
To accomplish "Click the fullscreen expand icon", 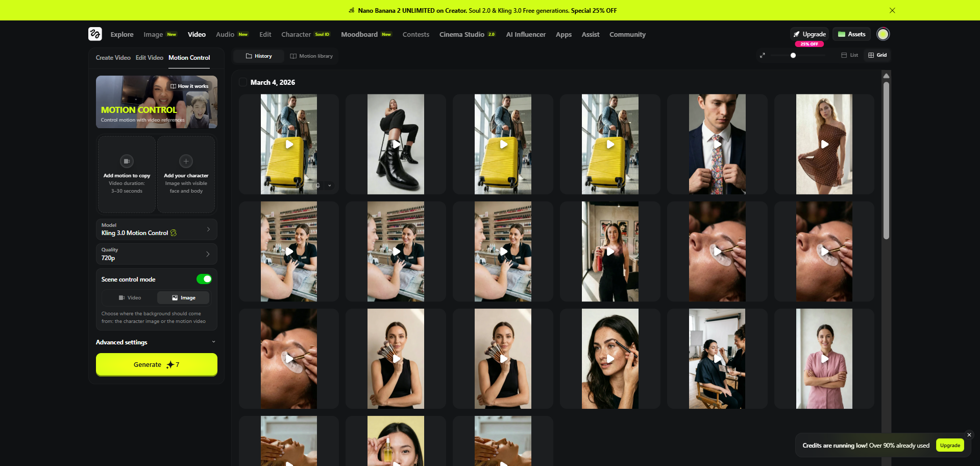I will click(762, 55).
